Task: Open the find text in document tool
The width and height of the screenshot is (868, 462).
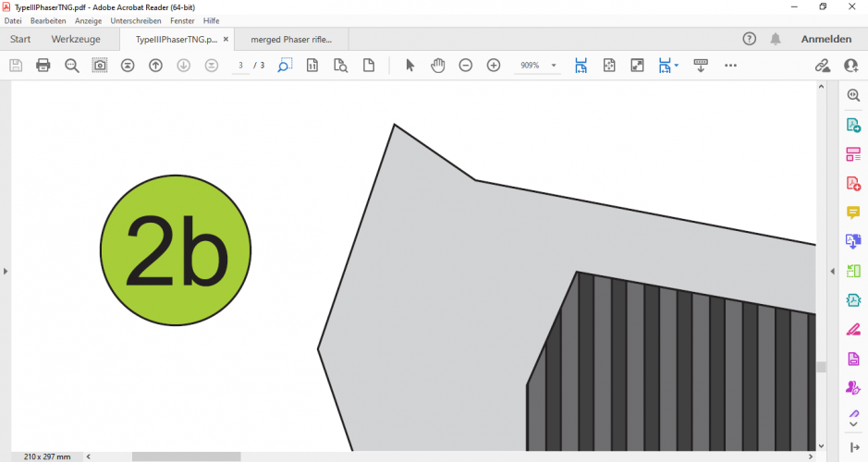Action: coord(340,66)
